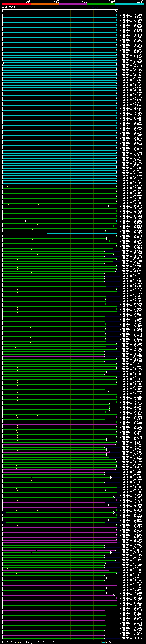
Task: Click the orange ~40% identity legend bar
Action: click(45, 4)
